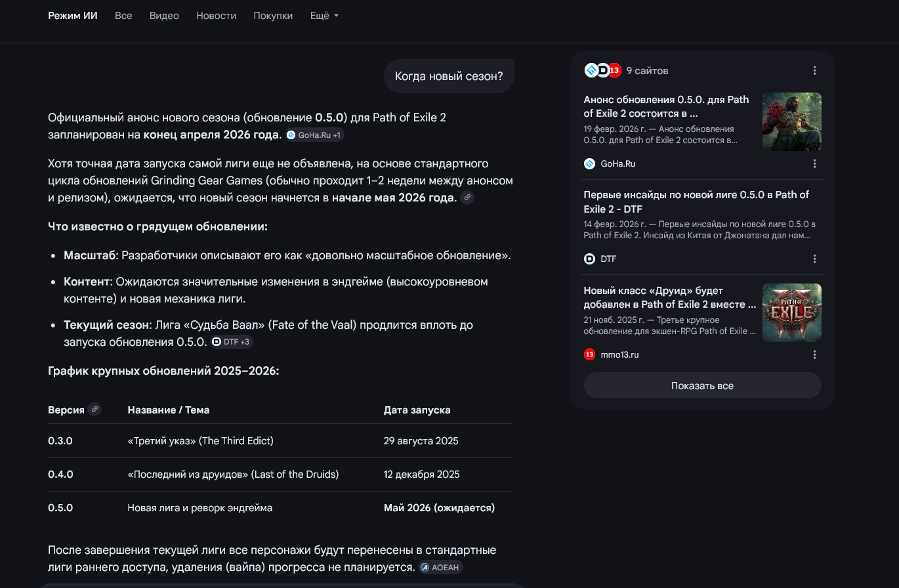Click cell «Последний из друидов» (Last of the Druids)
Viewport: 899px width, 588px height.
[233, 474]
